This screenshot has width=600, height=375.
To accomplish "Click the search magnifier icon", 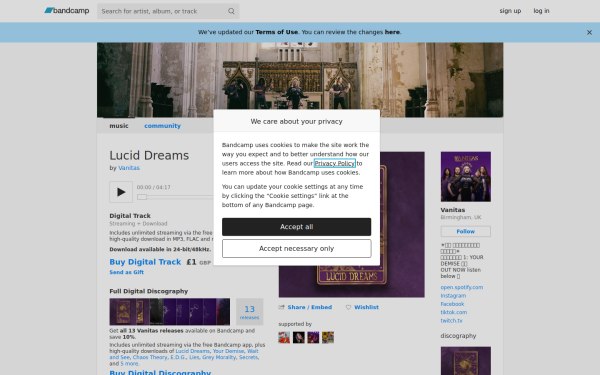I will click(x=231, y=11).
